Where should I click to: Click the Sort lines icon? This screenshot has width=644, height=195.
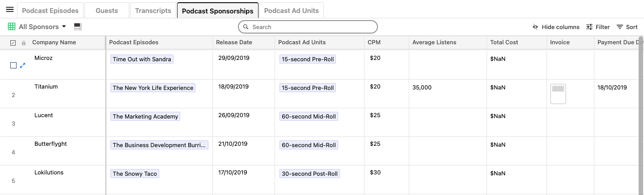[619, 27]
